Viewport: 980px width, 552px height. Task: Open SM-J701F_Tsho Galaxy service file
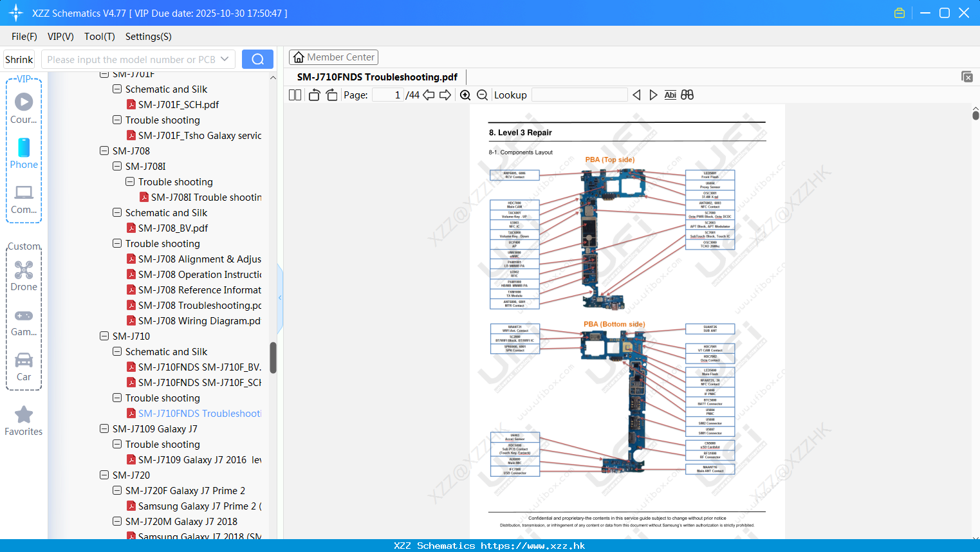(194, 135)
